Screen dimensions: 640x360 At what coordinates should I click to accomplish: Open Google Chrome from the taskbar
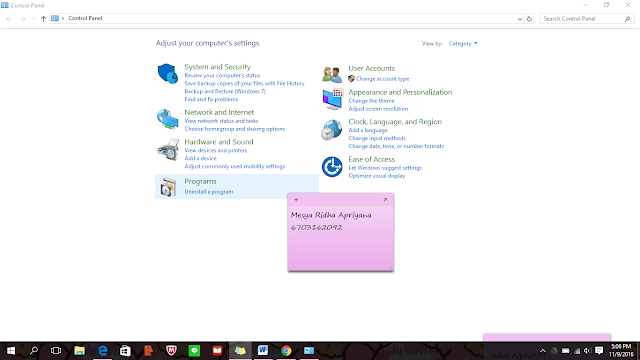pyautogui.click(x=286, y=351)
